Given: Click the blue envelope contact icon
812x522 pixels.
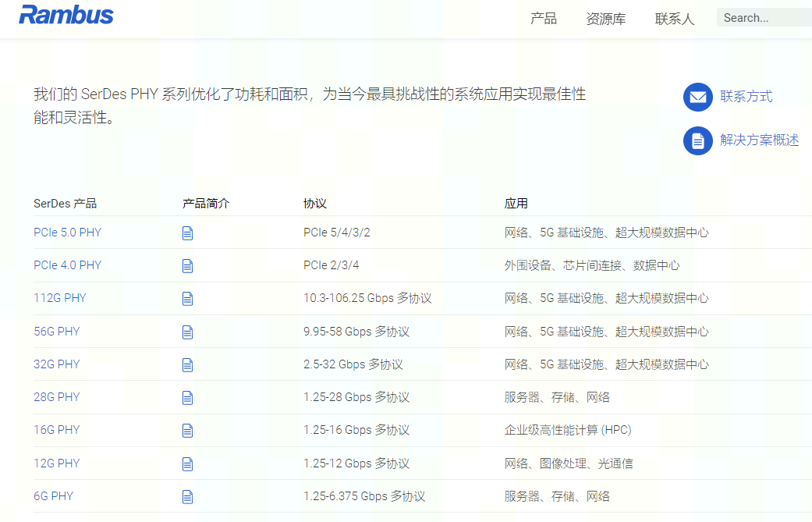Looking at the screenshot, I should pos(698,97).
